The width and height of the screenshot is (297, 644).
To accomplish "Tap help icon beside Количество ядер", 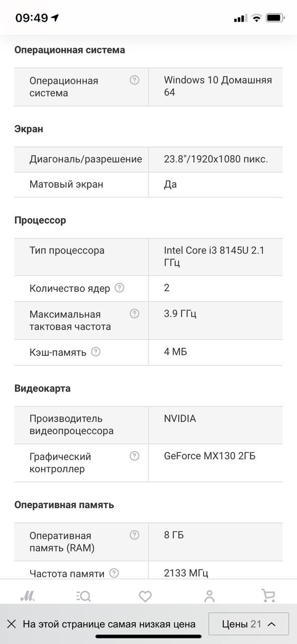I will 119,288.
